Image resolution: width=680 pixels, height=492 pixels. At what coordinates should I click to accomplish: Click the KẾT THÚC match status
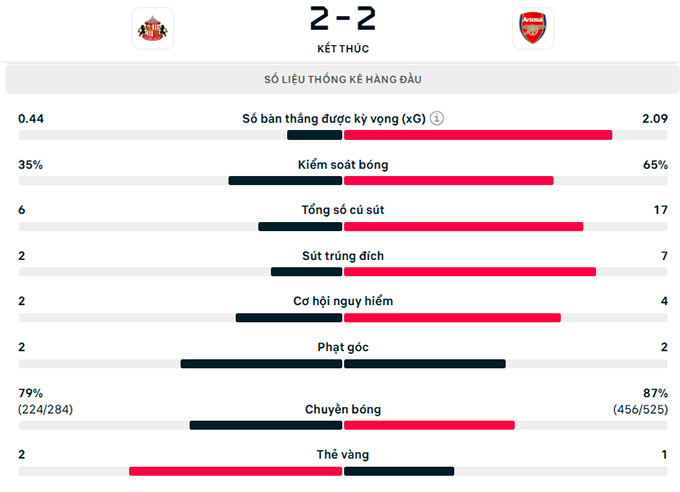(x=343, y=48)
